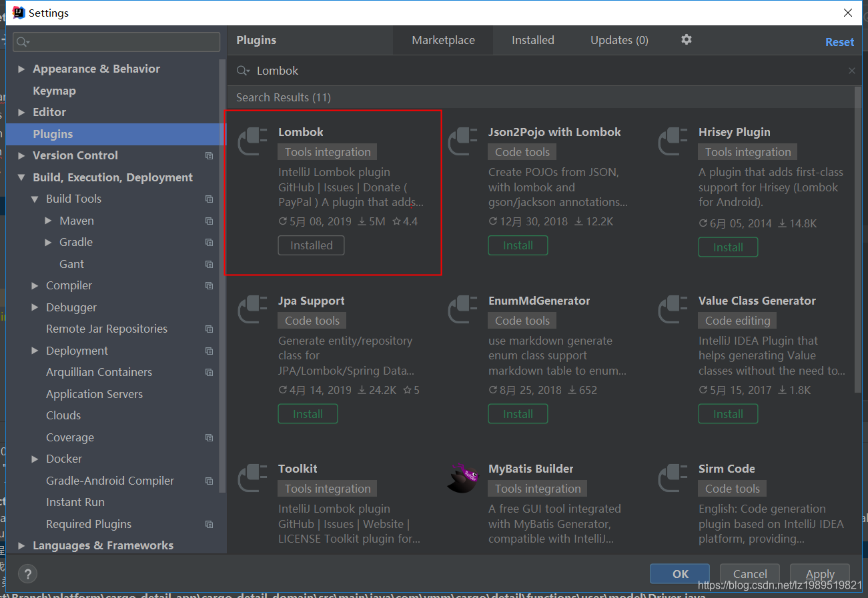Switch to the Installed tab
Screen dimensions: 868x598
533,40
